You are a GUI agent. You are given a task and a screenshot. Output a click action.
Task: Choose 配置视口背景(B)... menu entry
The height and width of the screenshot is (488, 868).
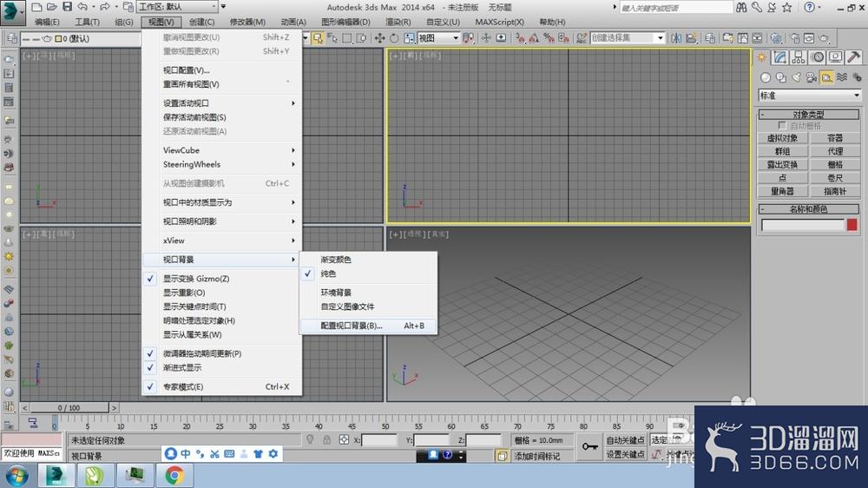(x=368, y=326)
